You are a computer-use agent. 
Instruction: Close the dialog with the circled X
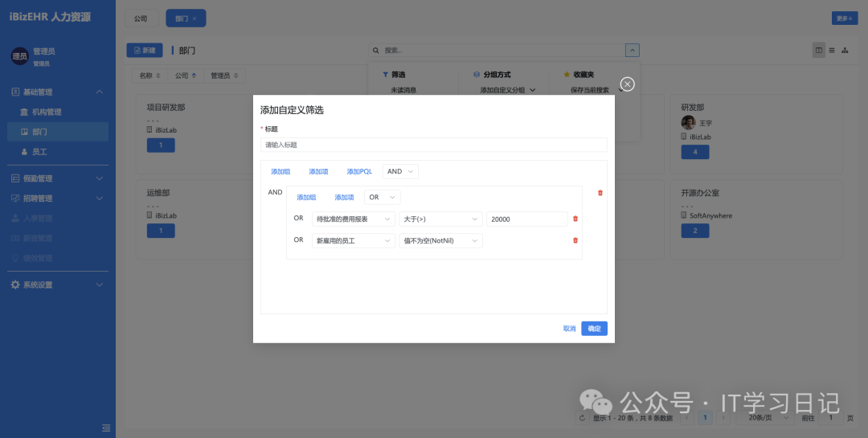pyautogui.click(x=628, y=84)
